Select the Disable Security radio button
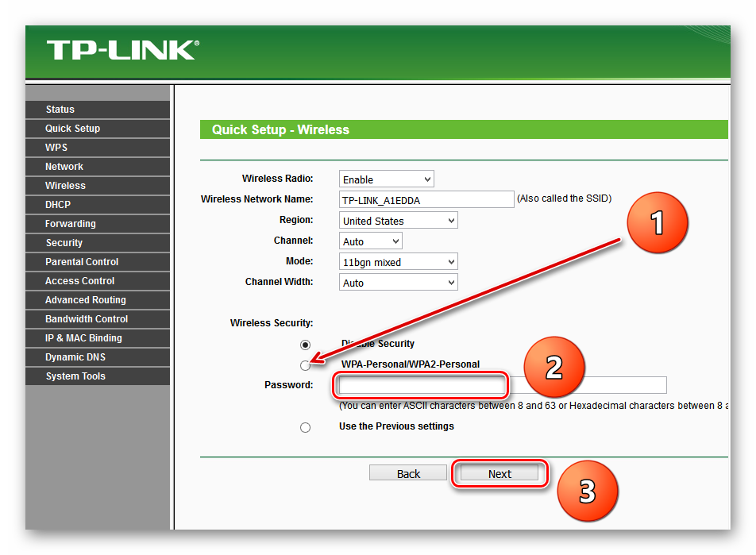Viewport: 756px width, 555px height. point(305,345)
